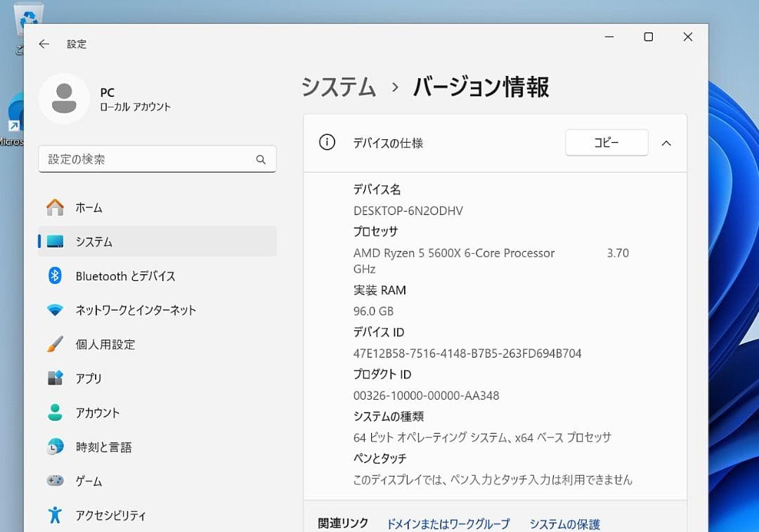Copy device specs with コピー button

[606, 142]
